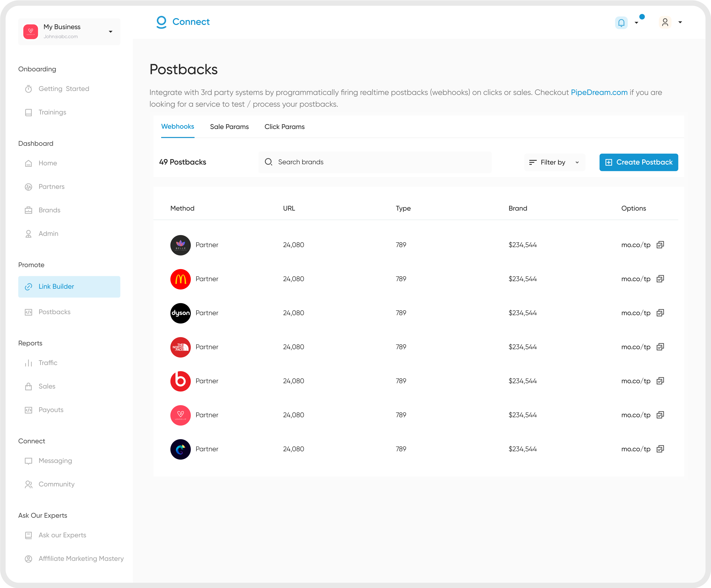Expand the user profile dropdown arrow
Image resolution: width=711 pixels, height=588 pixels.
[680, 22]
